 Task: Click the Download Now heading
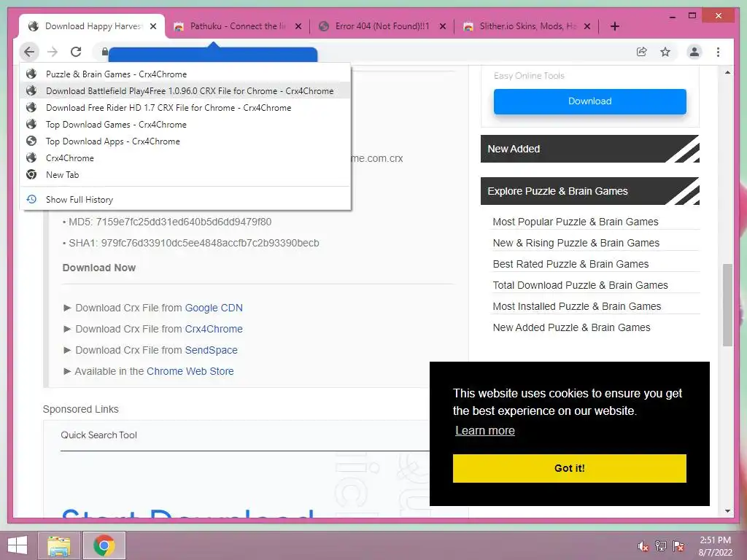pos(99,268)
